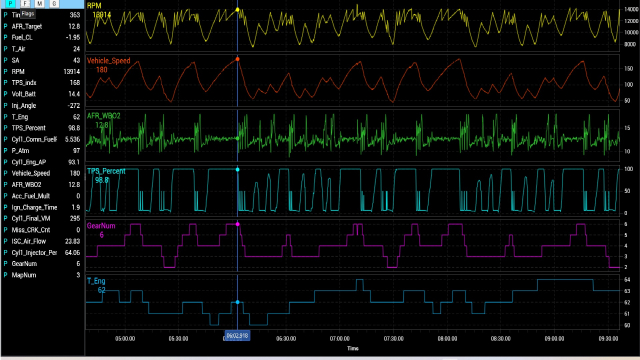
Task: Click the ISC_Air_Flow value 23.83
Action: 72,241
